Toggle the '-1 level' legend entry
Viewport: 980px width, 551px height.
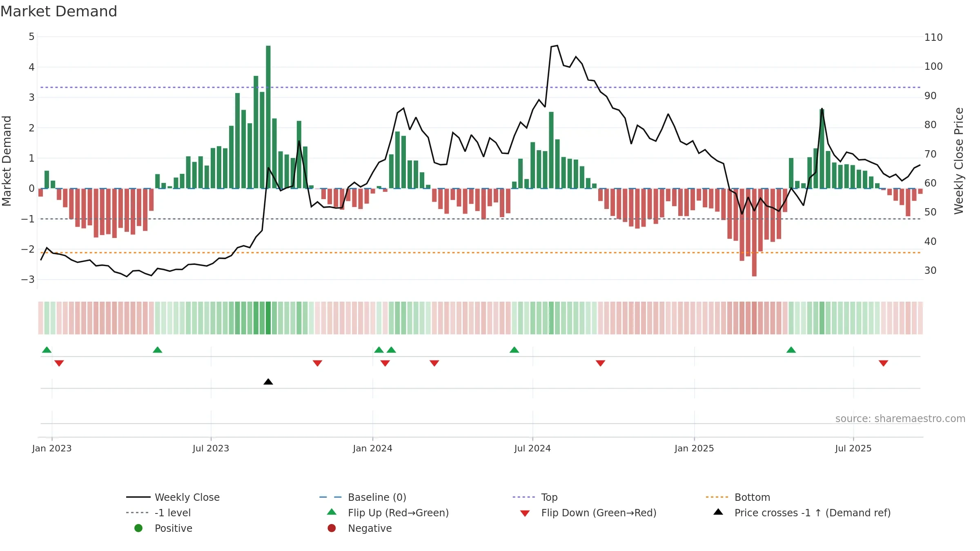click(x=158, y=513)
